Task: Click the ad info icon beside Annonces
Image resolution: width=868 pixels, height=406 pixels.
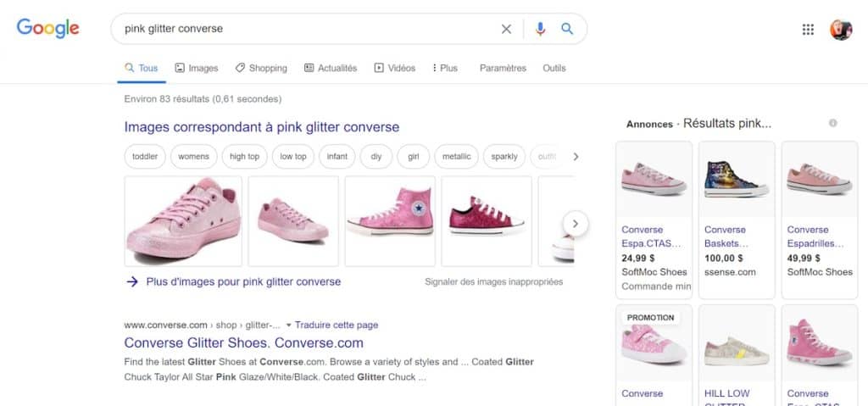Action: pyautogui.click(x=832, y=123)
